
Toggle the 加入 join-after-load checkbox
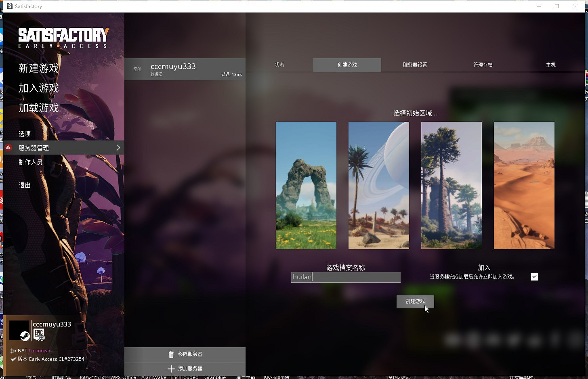pyautogui.click(x=534, y=277)
